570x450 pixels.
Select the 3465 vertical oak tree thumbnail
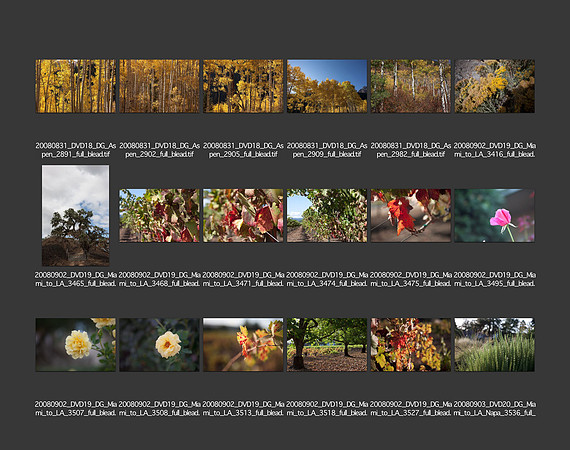tap(76, 216)
